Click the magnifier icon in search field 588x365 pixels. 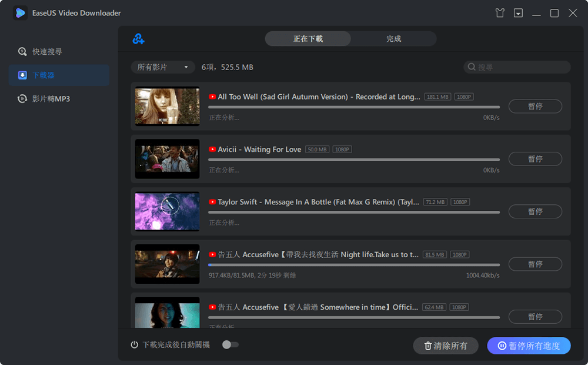[x=472, y=67]
